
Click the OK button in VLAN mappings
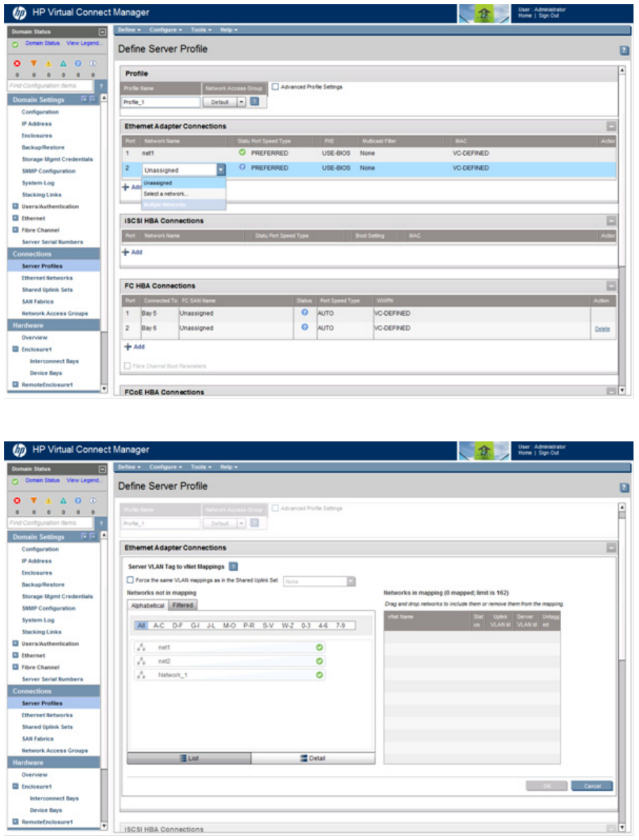click(x=547, y=785)
